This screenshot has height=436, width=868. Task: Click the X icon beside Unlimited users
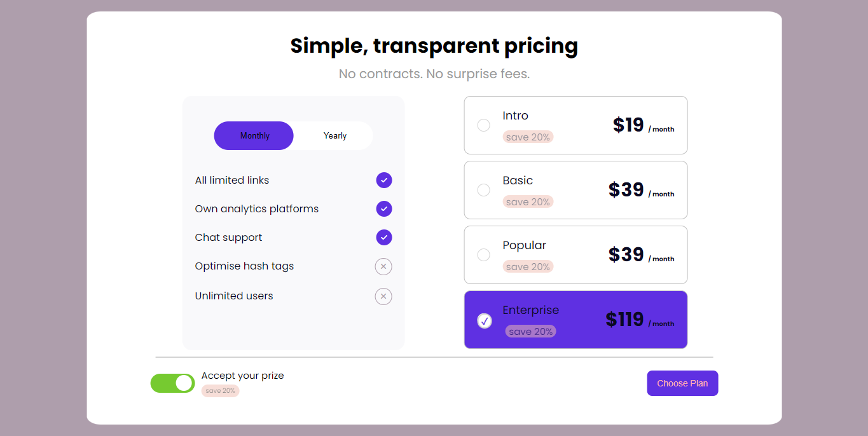[x=383, y=296]
